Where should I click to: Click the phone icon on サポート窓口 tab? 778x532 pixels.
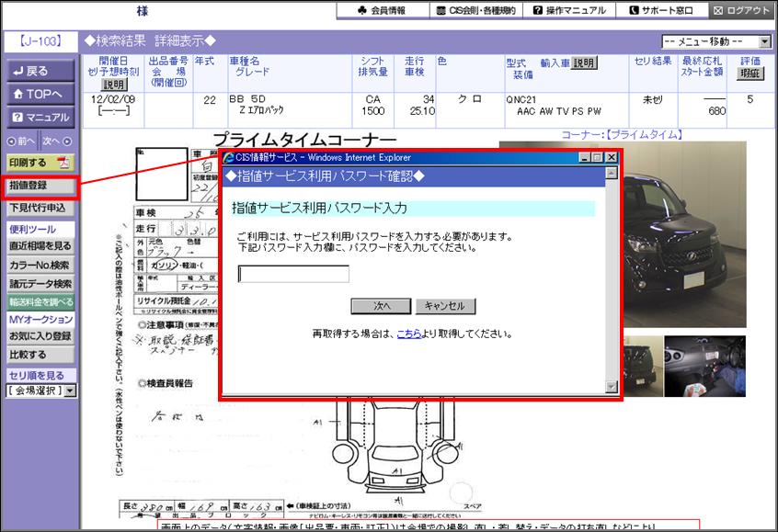(x=634, y=10)
